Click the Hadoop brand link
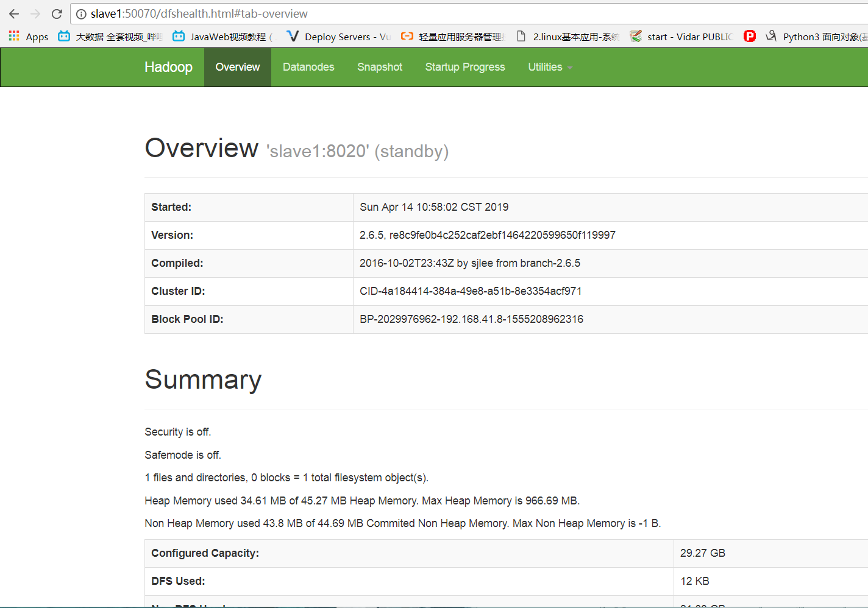Screen dimensions: 868x608 click(168, 67)
